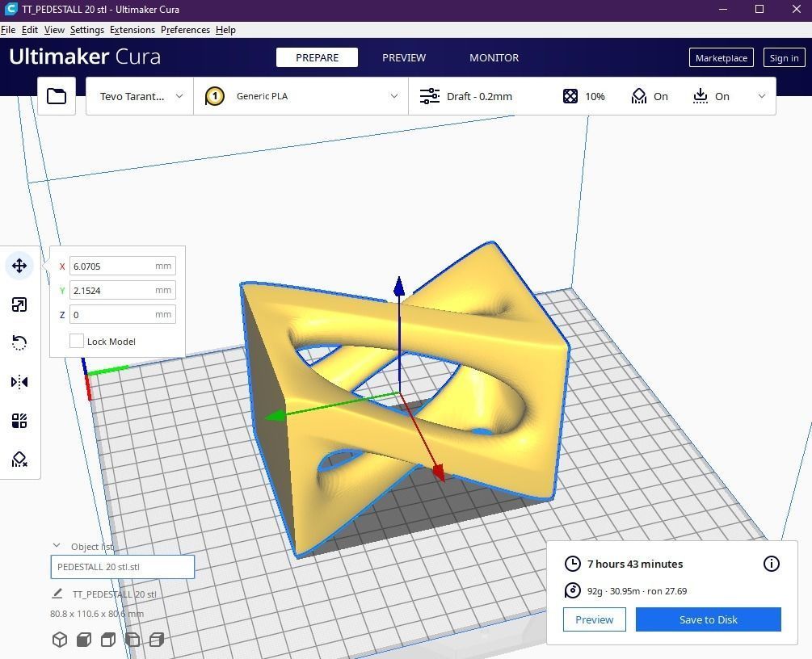The image size is (812, 659).
Task: Click the 92g · 30.95m cost text
Action: 637,591
